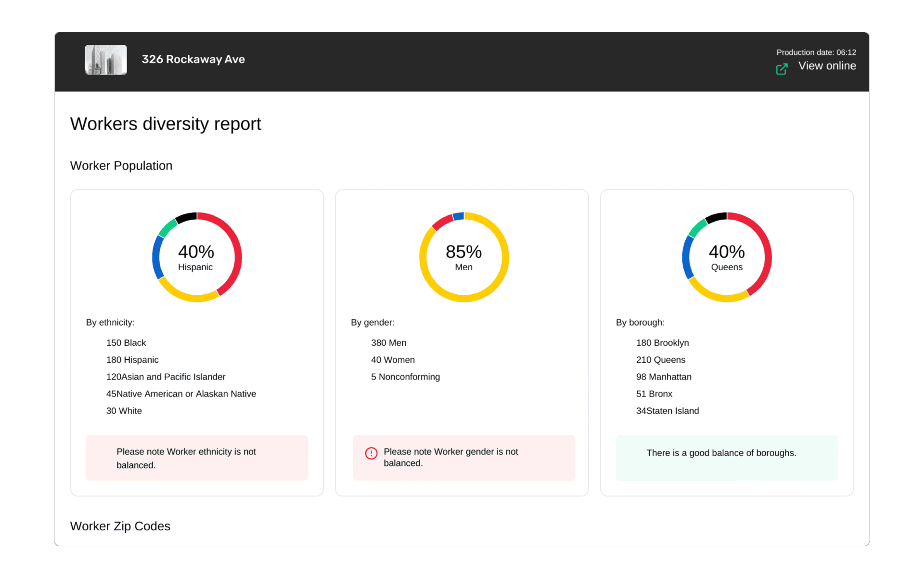
Task: Click the 150 Black row
Action: (x=126, y=342)
